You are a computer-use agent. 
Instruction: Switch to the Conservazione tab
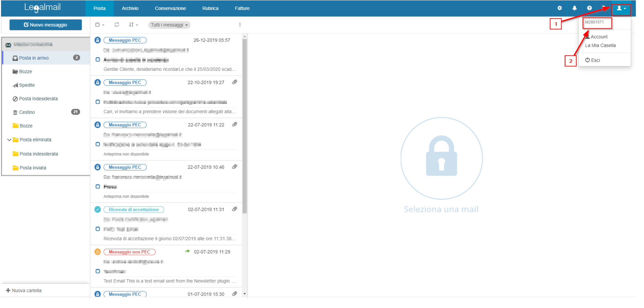pos(170,8)
